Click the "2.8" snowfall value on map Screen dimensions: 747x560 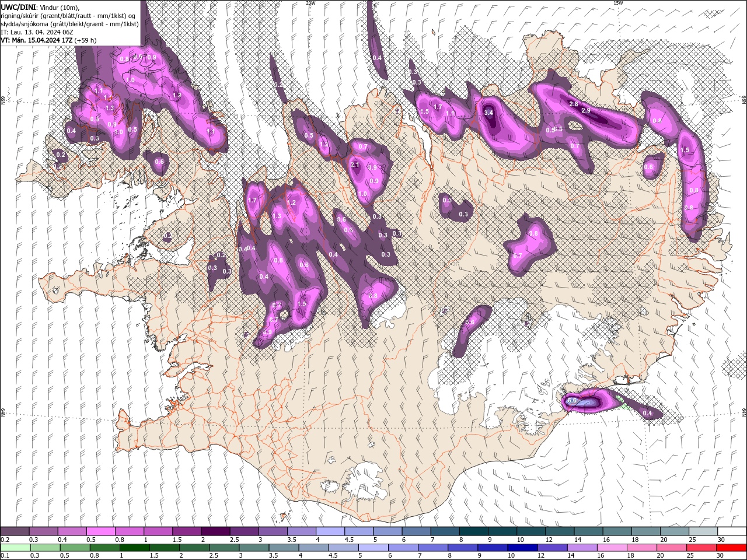[573, 104]
